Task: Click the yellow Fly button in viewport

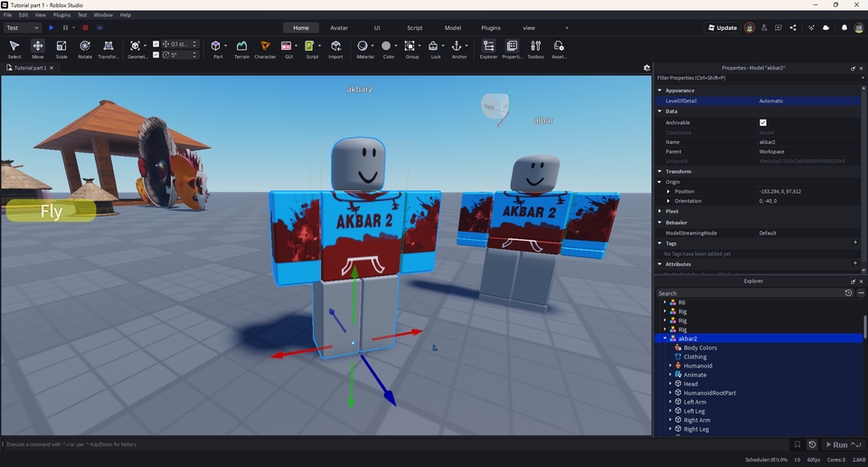Action: tap(51, 211)
